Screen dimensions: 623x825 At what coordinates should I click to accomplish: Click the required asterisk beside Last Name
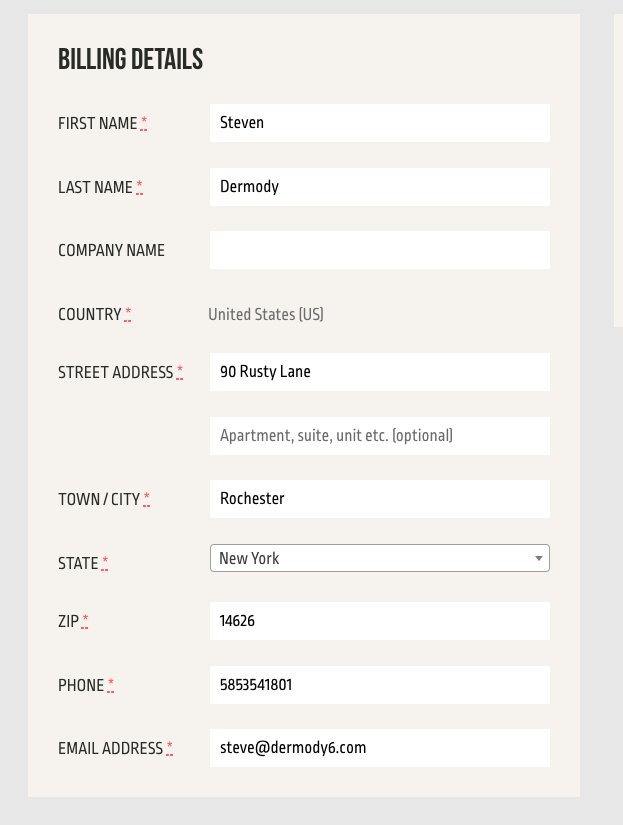[x=139, y=186]
